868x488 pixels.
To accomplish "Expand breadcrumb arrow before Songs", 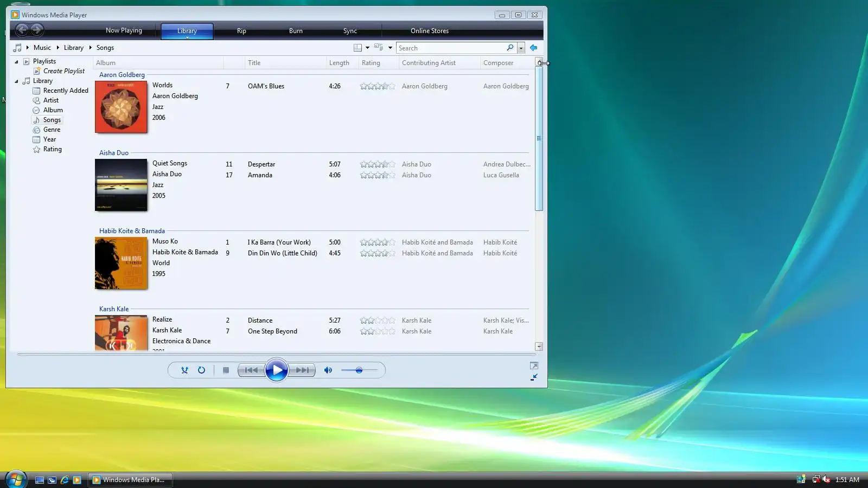I will (x=91, y=48).
